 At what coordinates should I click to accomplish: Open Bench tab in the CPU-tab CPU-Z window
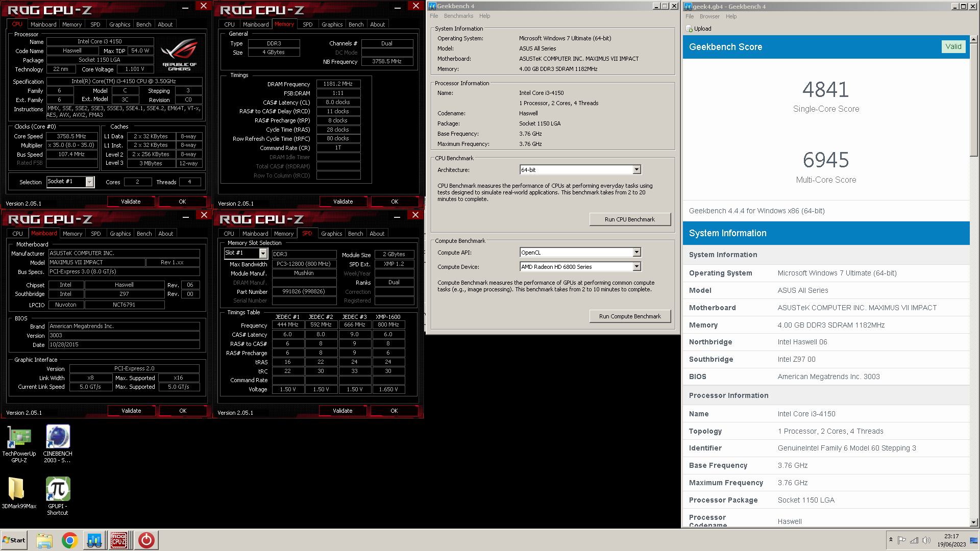pyautogui.click(x=144, y=24)
